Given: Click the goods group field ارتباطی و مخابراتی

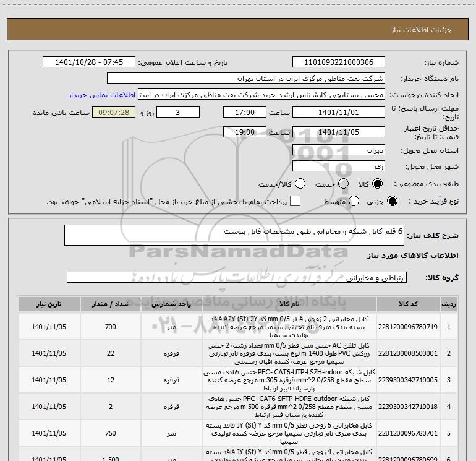Looking at the screenshot, I should click(237, 277).
